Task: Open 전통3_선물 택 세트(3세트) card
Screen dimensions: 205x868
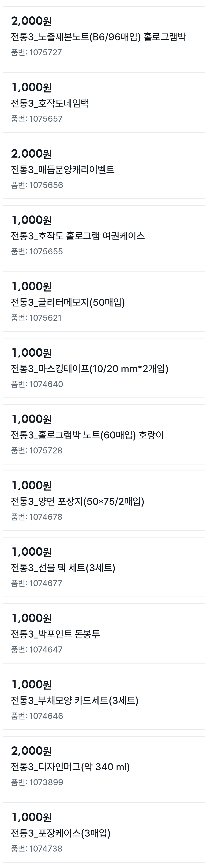Action: click(x=63, y=568)
